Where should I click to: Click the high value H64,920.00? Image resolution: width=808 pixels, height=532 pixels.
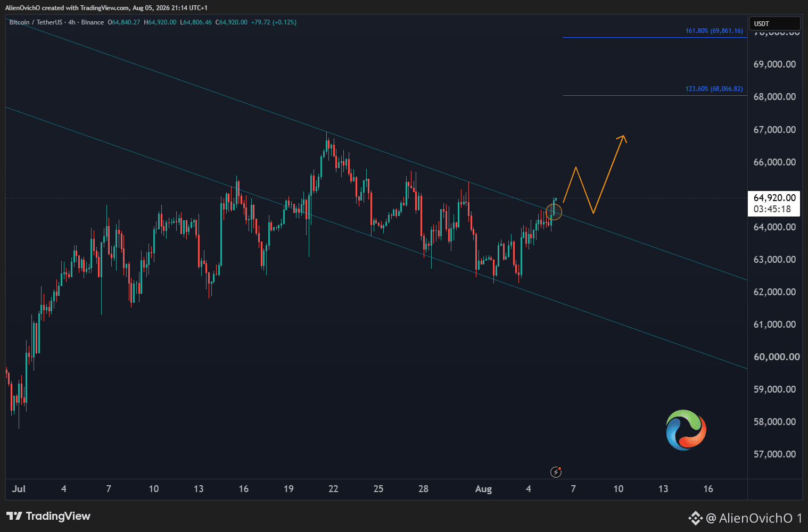coord(160,22)
